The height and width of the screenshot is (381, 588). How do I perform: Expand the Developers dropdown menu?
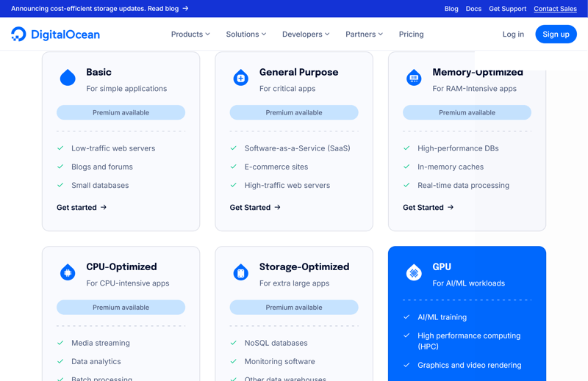point(306,35)
